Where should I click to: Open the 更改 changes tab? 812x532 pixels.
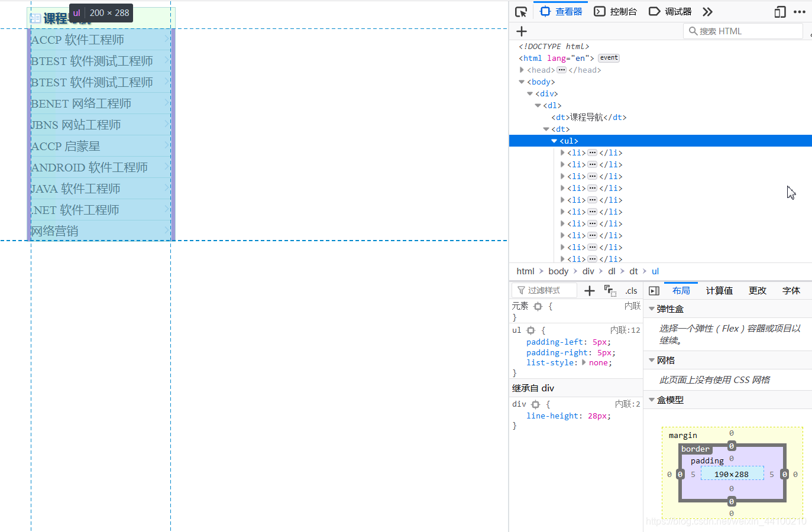[757, 290]
